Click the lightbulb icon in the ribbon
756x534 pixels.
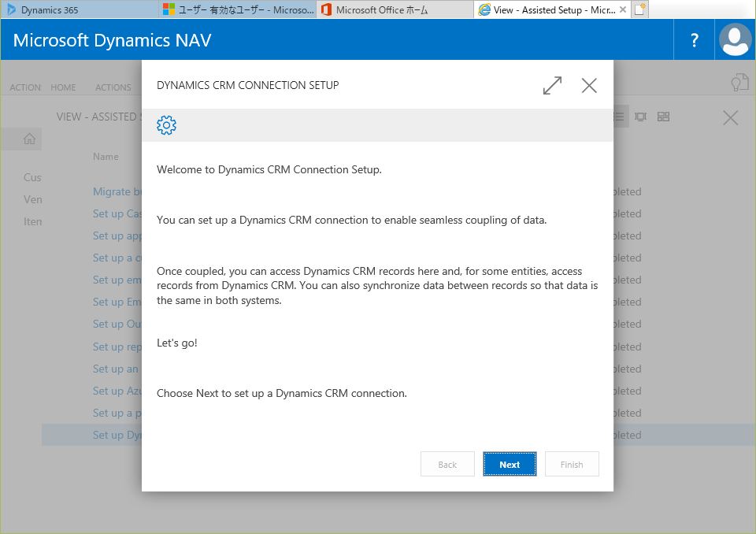coord(739,83)
